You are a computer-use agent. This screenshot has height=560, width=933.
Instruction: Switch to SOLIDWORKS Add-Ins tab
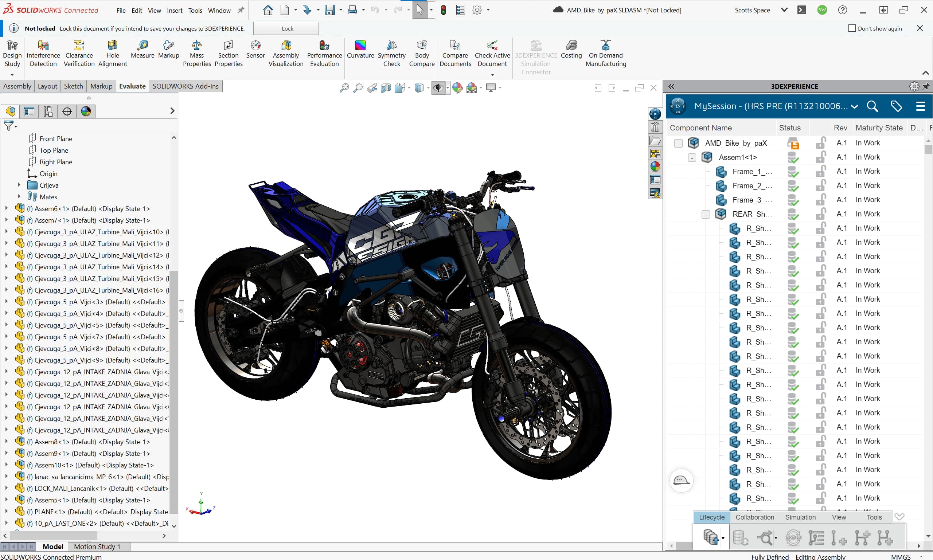[185, 86]
